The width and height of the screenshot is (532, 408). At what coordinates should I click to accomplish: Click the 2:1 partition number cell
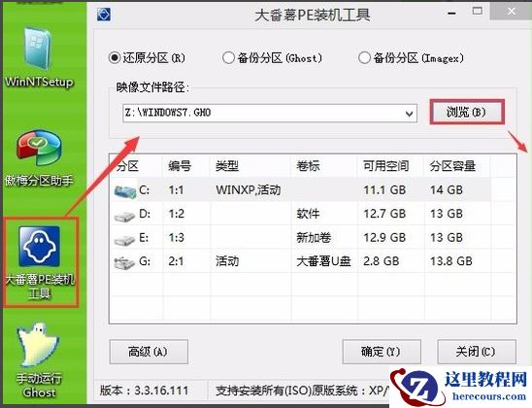[x=176, y=261]
